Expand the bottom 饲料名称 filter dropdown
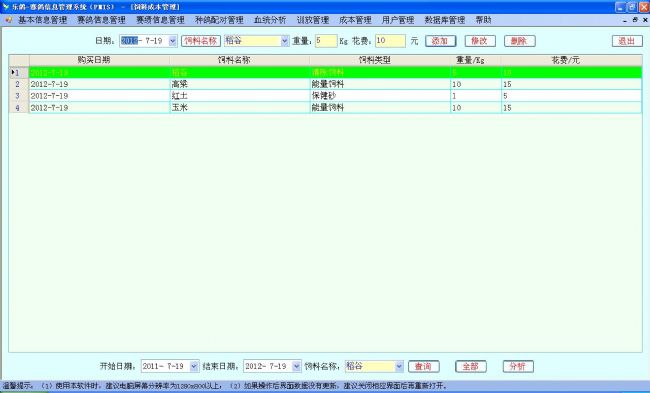Viewport: 650px width, 393px height. [x=399, y=366]
